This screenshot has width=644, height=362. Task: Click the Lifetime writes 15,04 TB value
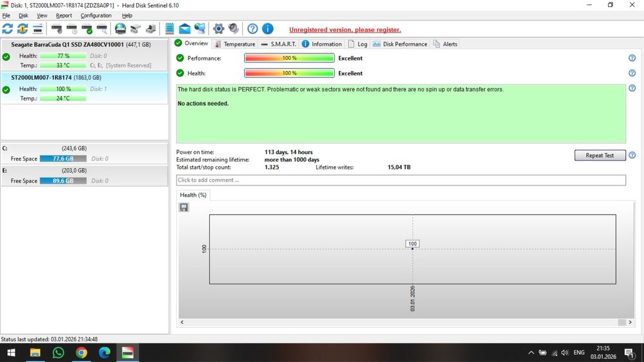(x=399, y=167)
